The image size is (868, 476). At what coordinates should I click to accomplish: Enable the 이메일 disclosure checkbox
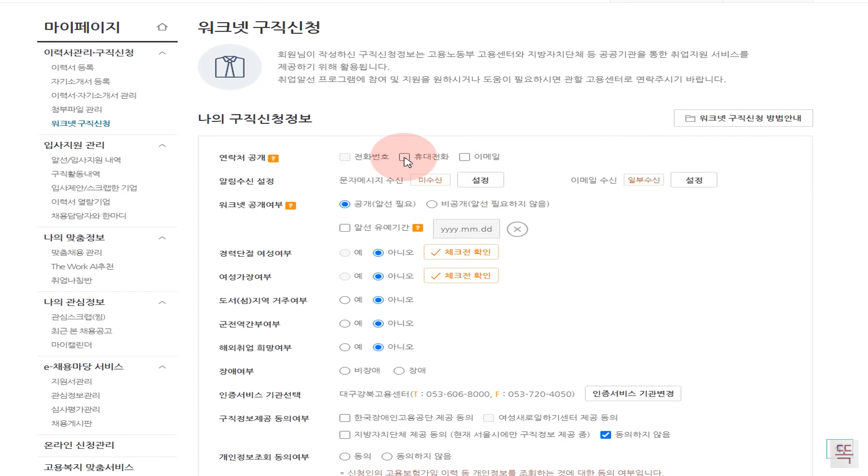tap(464, 157)
